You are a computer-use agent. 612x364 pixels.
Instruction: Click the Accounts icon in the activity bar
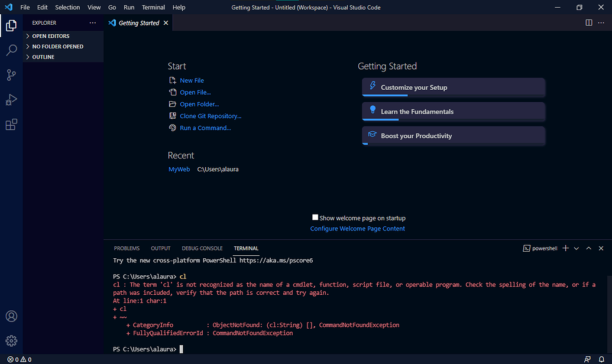(11, 316)
